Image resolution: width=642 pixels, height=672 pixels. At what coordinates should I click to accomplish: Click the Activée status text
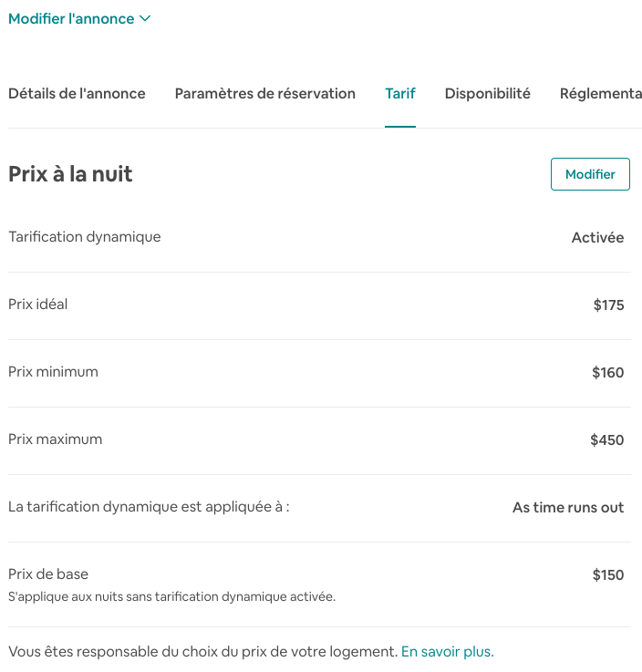(597, 238)
